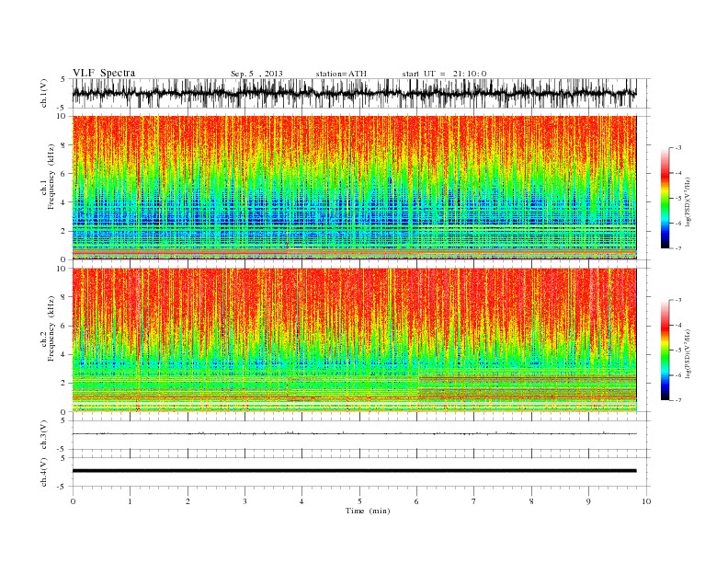Click the "5" tick on the time axis
Viewport: 728px width, 563px height.
(x=359, y=501)
